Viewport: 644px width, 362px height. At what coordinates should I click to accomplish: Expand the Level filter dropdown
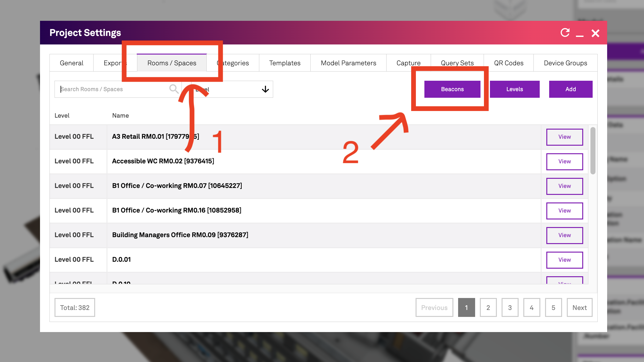(x=265, y=89)
